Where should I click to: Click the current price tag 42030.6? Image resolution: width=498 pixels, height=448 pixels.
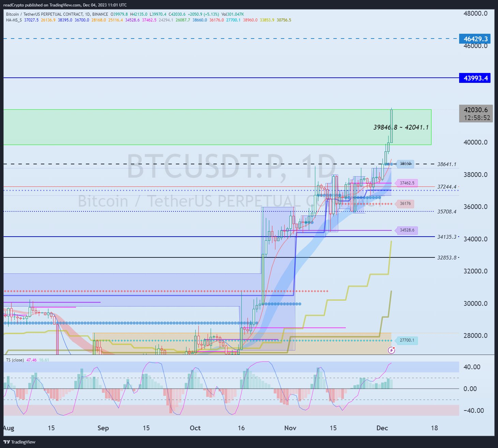(x=476, y=110)
